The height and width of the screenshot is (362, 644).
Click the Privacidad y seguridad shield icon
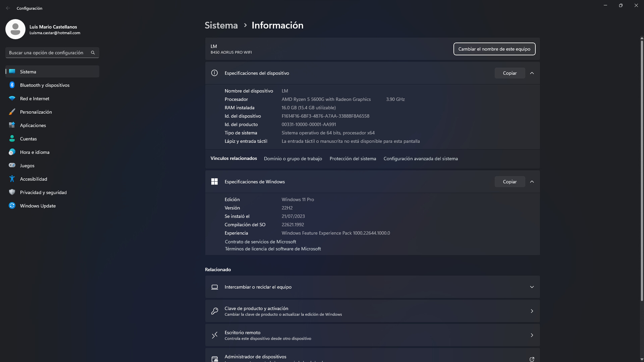(x=12, y=192)
